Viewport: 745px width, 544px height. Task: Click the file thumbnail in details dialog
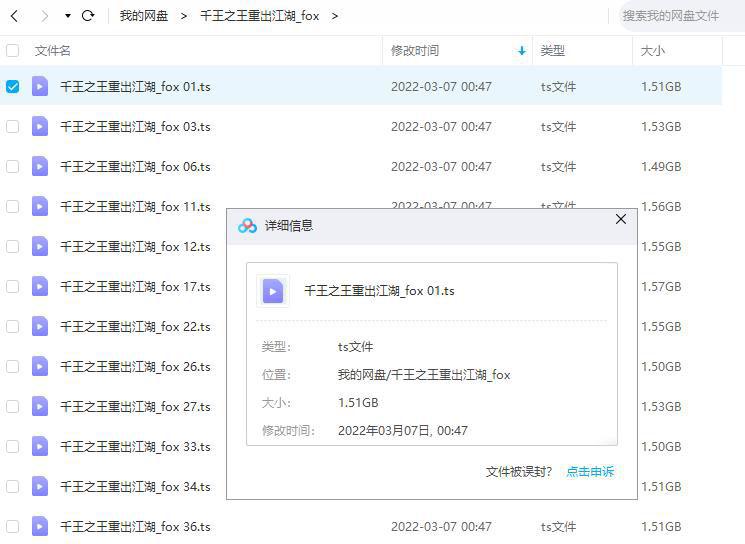click(x=273, y=291)
